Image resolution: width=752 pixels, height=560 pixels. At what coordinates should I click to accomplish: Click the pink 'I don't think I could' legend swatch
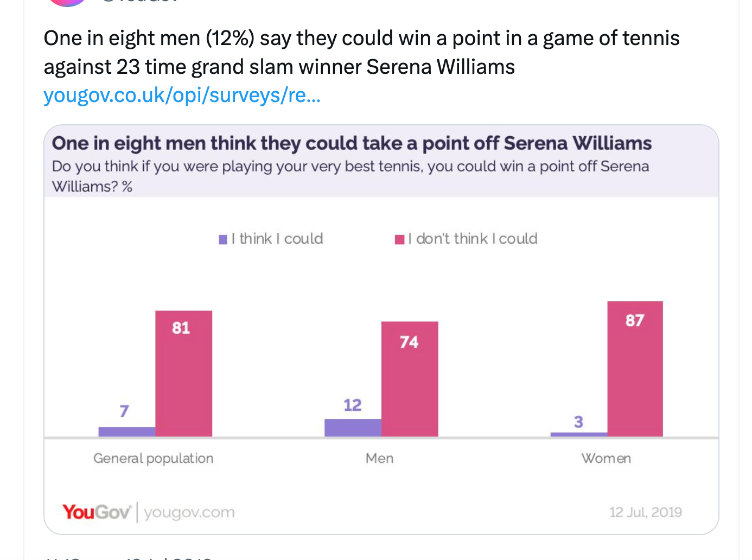[x=399, y=239]
